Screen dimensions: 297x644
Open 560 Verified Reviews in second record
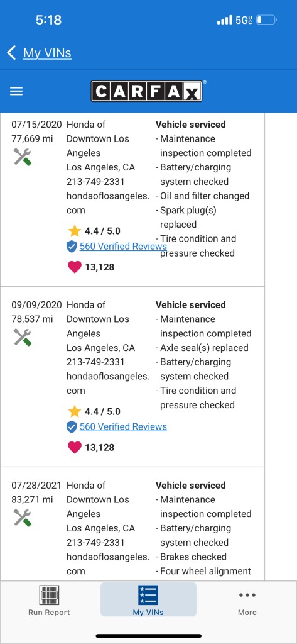pos(123,427)
